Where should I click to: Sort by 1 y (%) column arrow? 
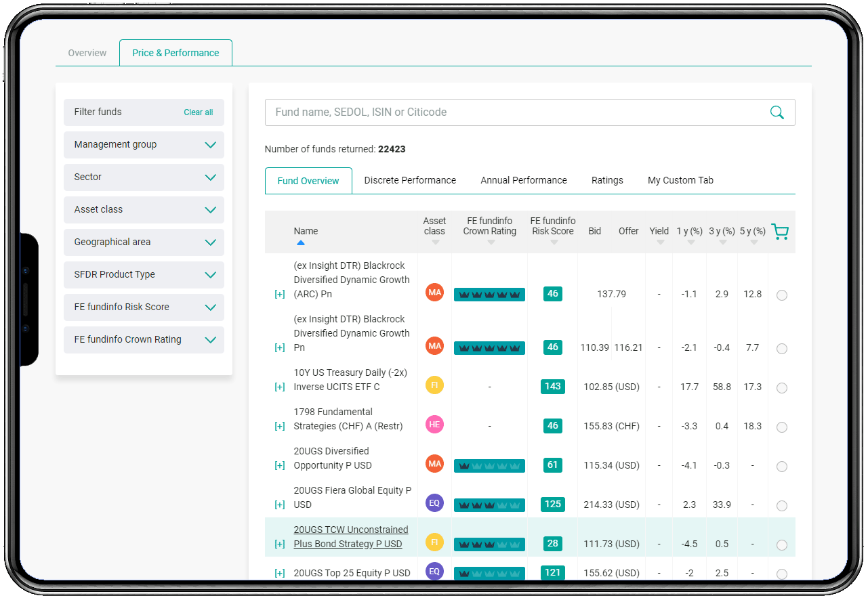(x=690, y=242)
